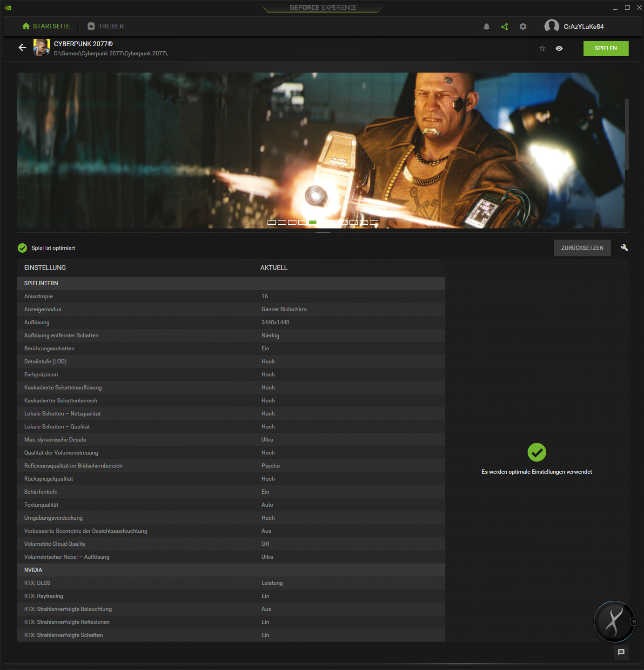Viewport: 644px width, 670px height.
Task: Select 'Verbesserte Geometrie der Gesichtsausleuchtung' row
Action: [x=231, y=531]
